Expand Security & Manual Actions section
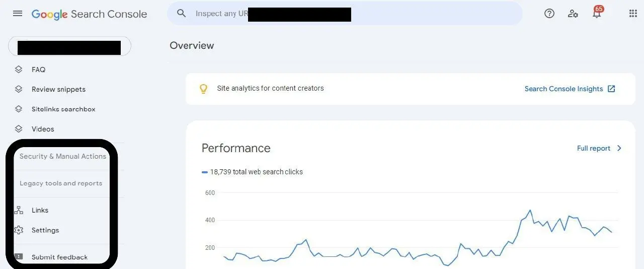Viewport: 644px width, 269px height. coord(63,156)
